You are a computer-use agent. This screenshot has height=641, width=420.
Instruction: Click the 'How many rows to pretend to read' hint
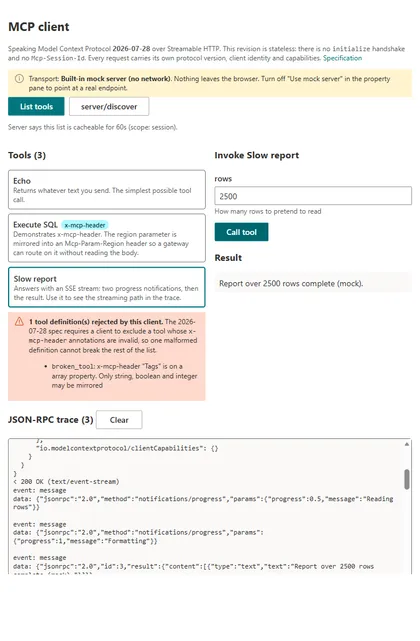[268, 211]
